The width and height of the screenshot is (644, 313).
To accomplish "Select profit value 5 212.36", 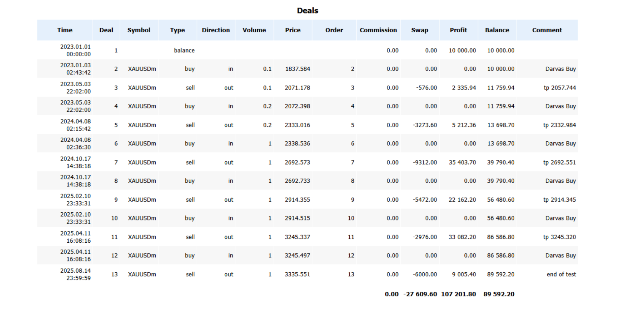I will point(464,125).
